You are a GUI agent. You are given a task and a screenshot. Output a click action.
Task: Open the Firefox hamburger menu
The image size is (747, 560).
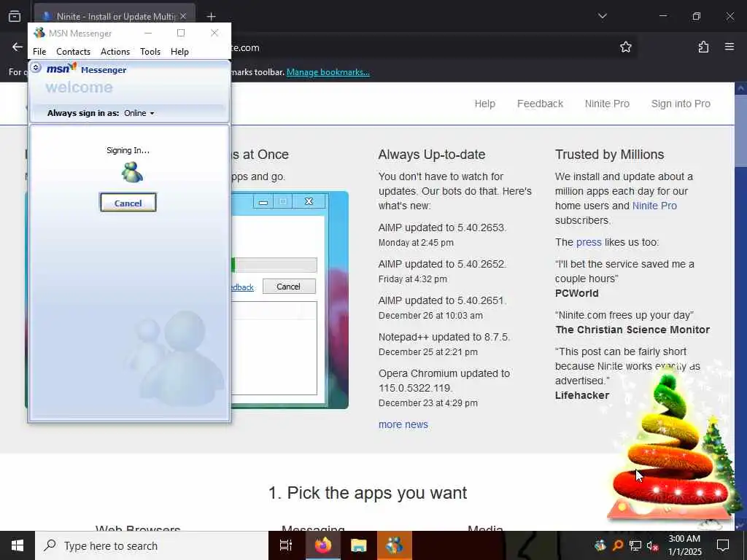pyautogui.click(x=729, y=47)
